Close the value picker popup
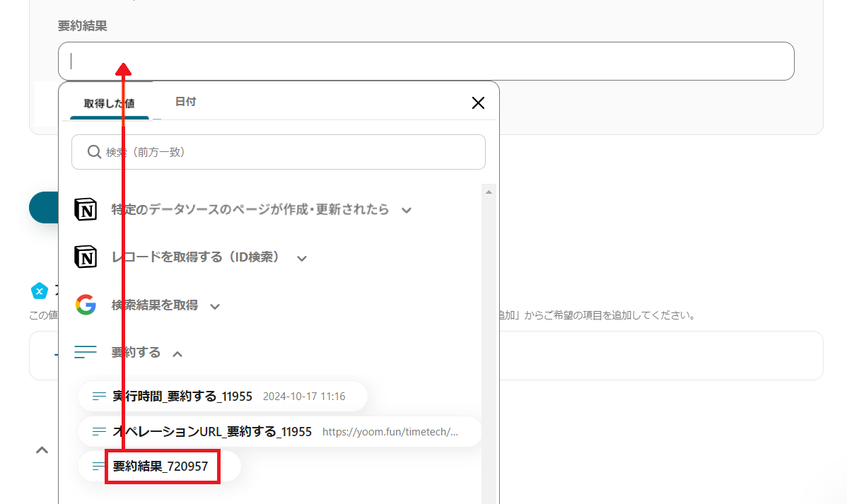 (478, 102)
